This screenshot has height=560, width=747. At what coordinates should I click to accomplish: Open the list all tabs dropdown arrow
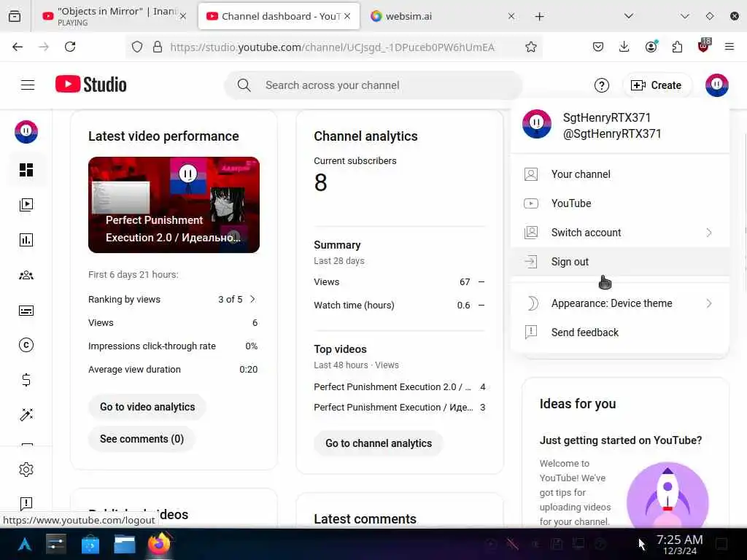(x=629, y=16)
